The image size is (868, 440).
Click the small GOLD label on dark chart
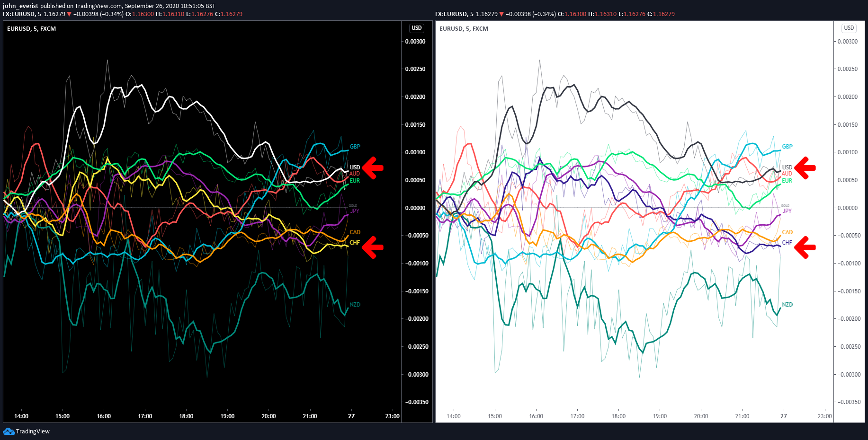tap(353, 206)
